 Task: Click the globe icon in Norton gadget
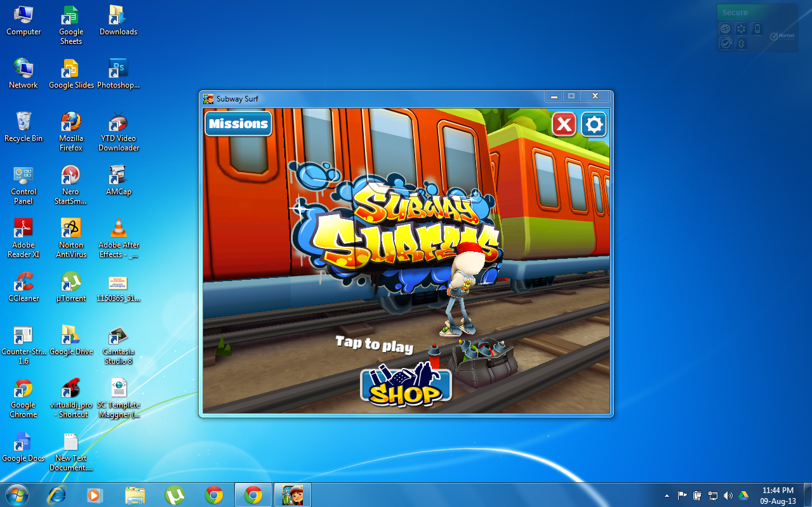(725, 29)
